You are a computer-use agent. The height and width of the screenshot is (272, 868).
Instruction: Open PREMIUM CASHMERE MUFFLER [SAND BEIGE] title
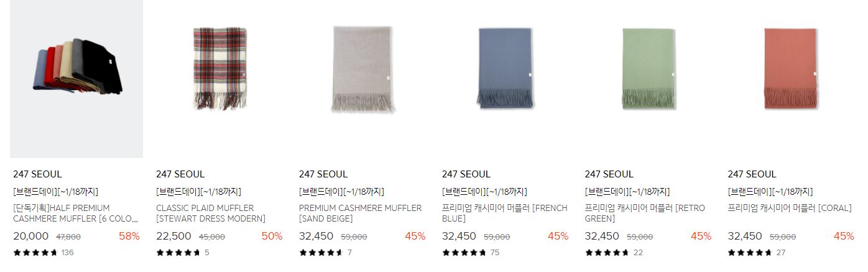point(360,213)
